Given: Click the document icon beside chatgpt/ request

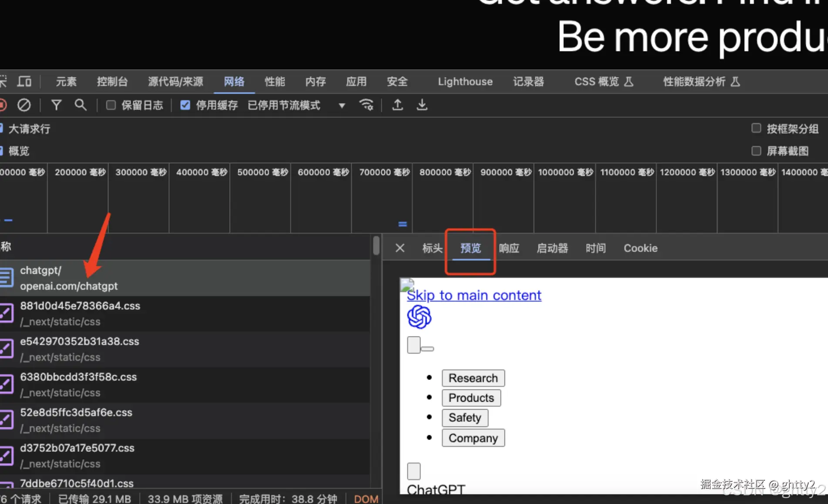Looking at the screenshot, I should pos(7,278).
